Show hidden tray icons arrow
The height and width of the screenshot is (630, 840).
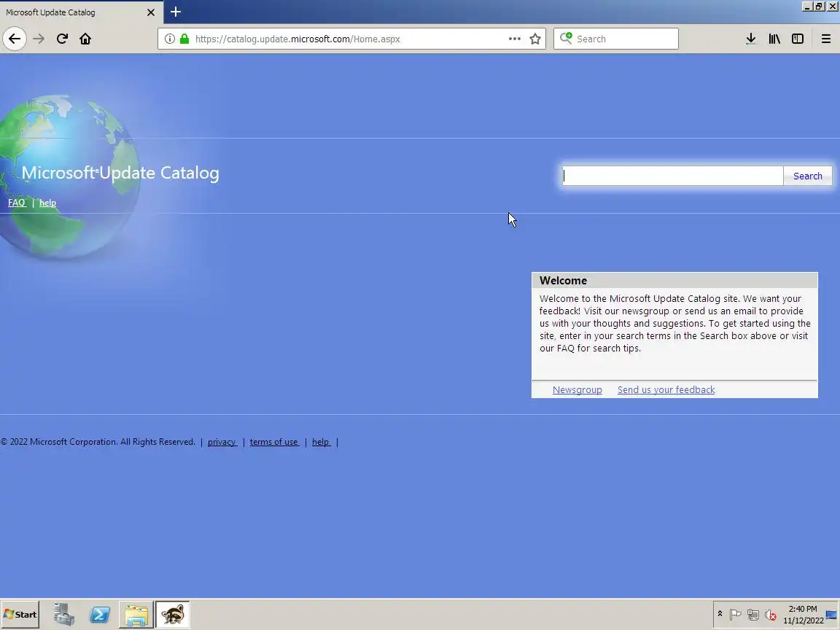pyautogui.click(x=720, y=614)
